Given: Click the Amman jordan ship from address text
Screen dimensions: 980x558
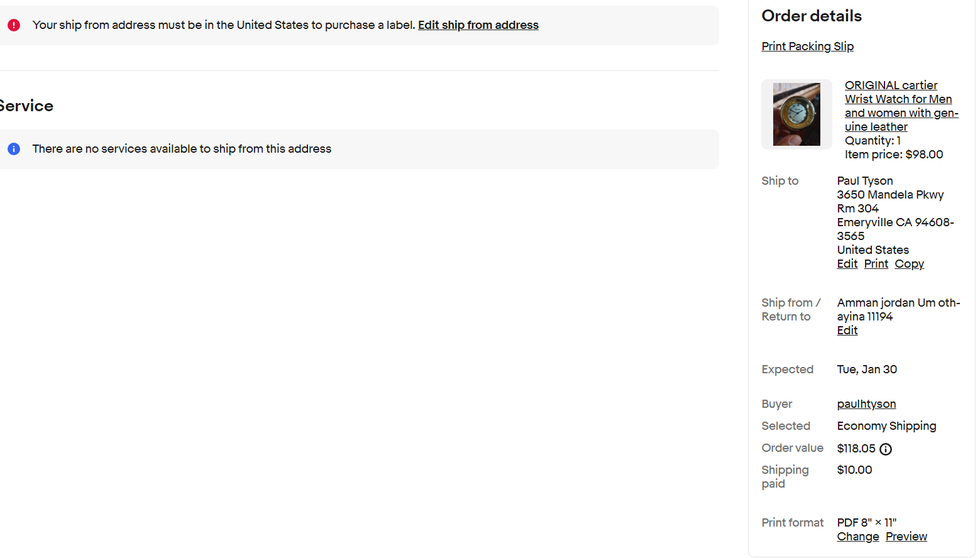Looking at the screenshot, I should (898, 309).
